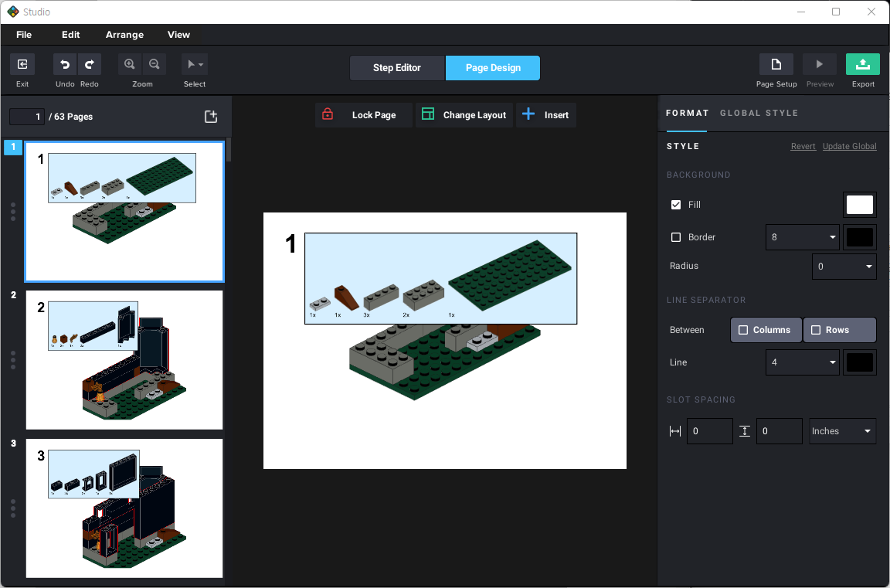This screenshot has height=588, width=890.
Task: Click the Lock Page button label
Action: click(374, 115)
